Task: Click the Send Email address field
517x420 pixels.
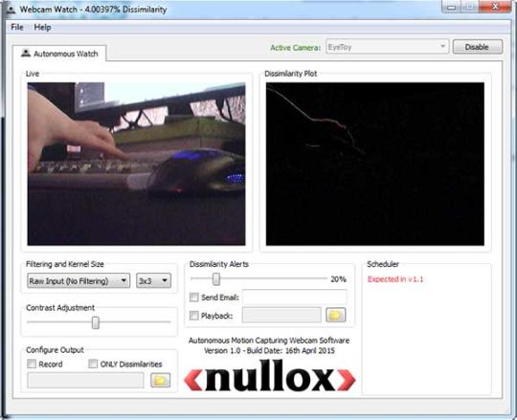Action: coord(295,298)
